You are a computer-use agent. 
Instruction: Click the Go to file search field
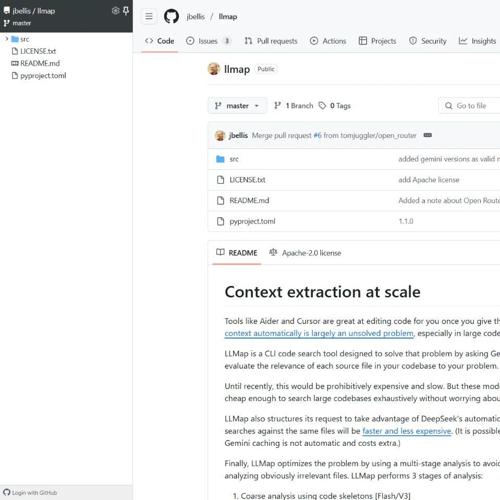(470, 106)
